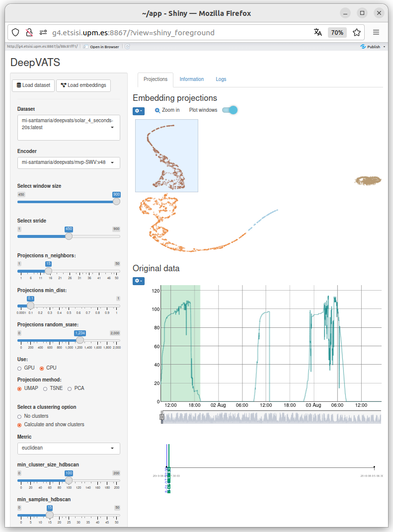Select CPU radio option

click(x=42, y=369)
